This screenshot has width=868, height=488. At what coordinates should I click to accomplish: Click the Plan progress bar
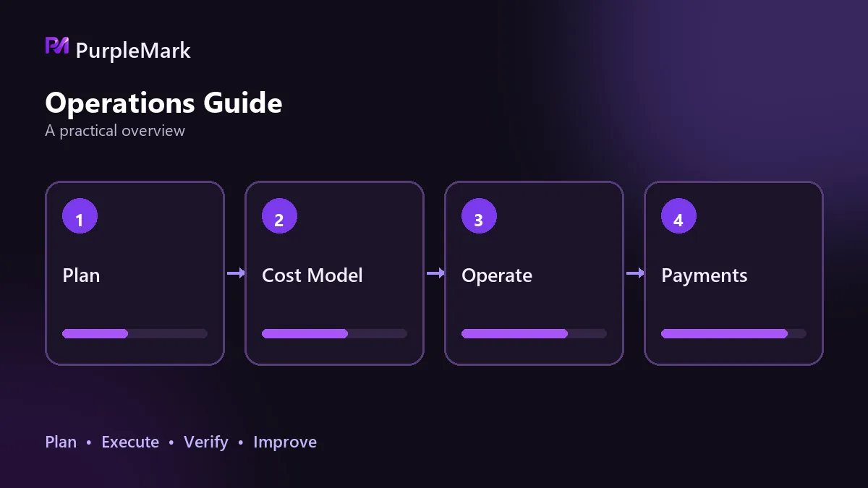click(135, 333)
